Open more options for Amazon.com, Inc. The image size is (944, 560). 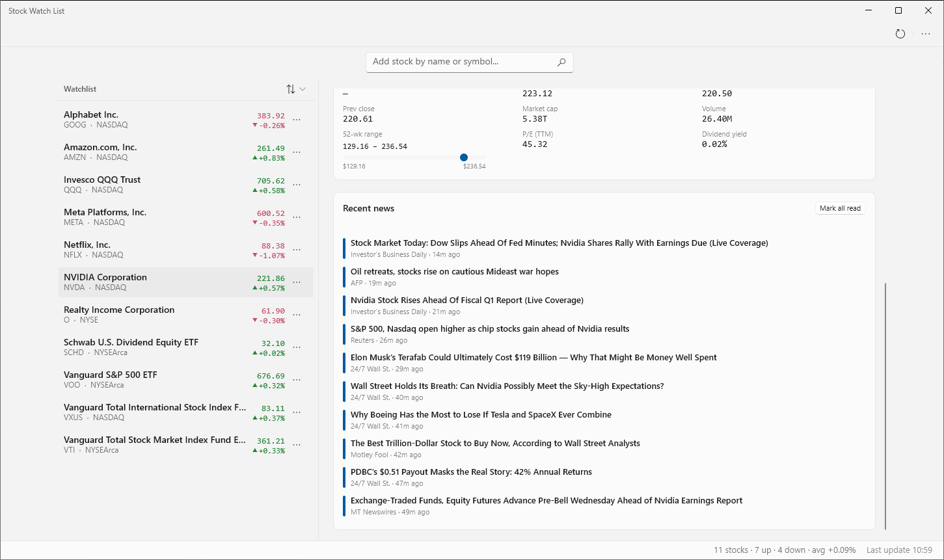pos(297,152)
